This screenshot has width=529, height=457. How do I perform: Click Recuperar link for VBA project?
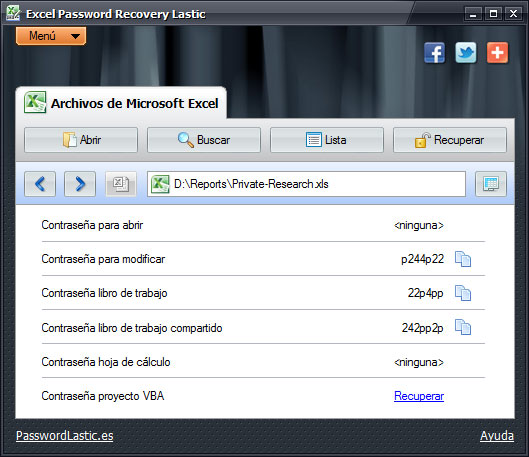pos(419,396)
